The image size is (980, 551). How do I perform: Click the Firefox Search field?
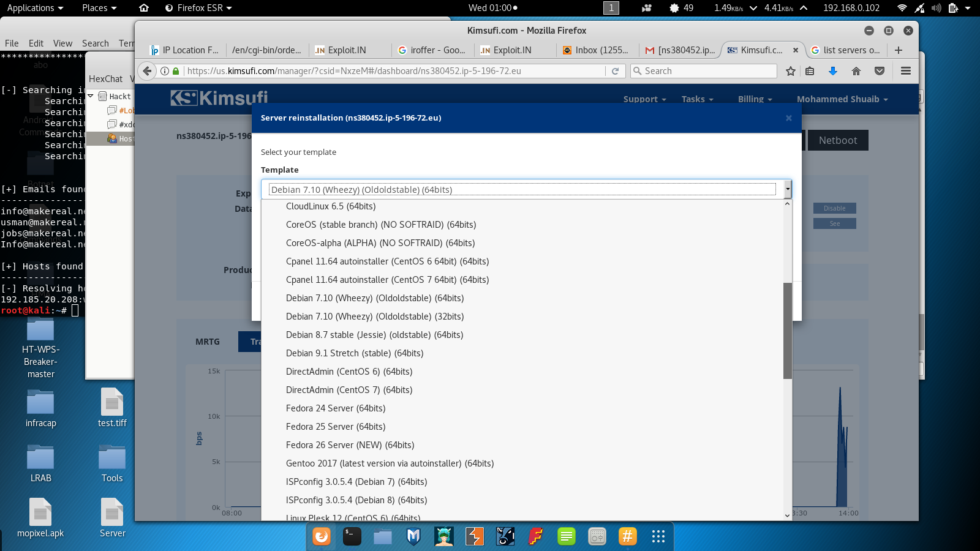(x=704, y=71)
